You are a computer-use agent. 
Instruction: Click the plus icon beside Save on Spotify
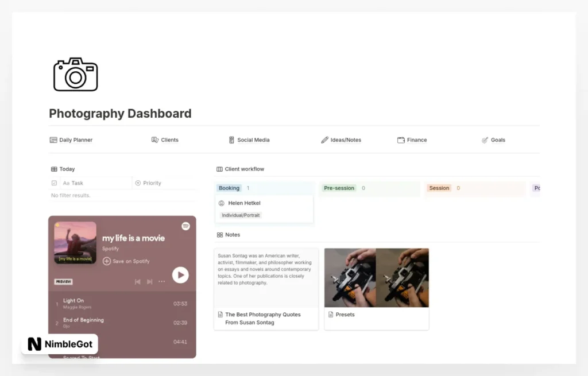click(107, 261)
